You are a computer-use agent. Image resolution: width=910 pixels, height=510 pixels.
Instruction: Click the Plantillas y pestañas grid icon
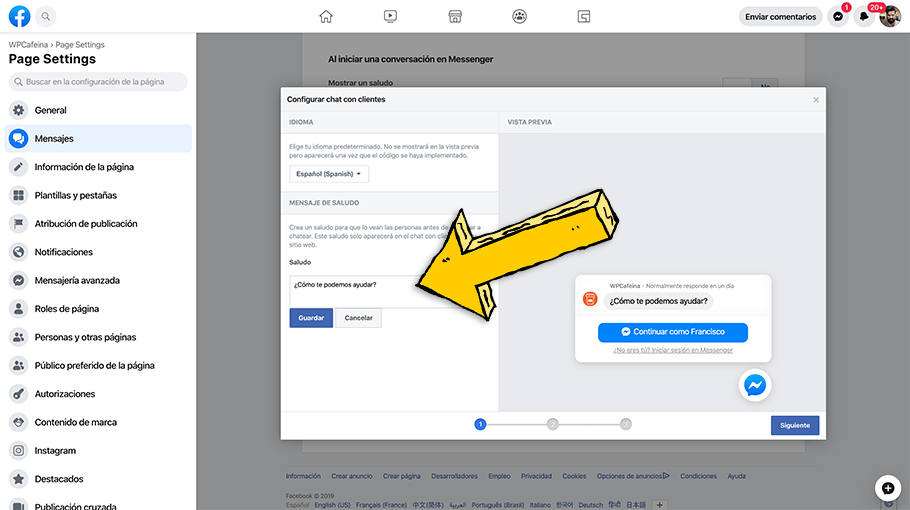19,196
